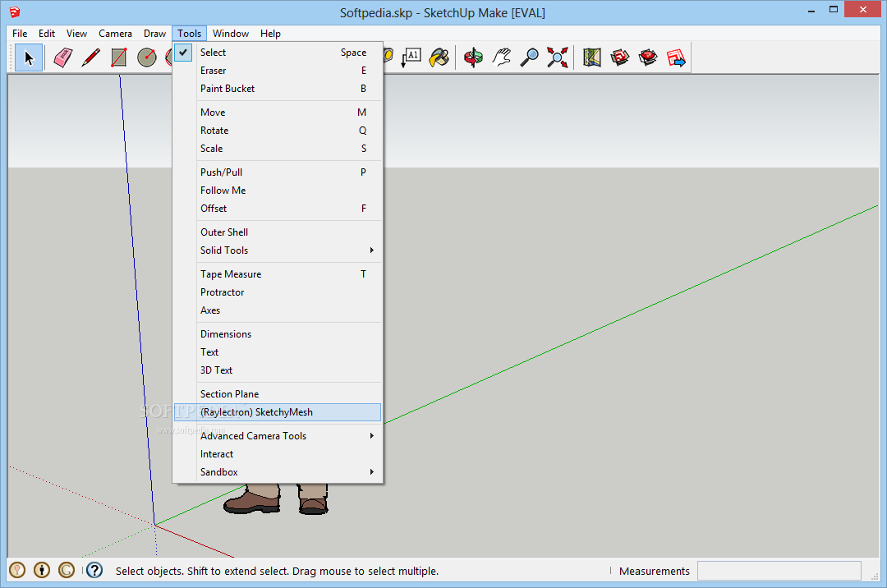The image size is (887, 588).
Task: Click the Text label tool icon (A1)
Action: point(411,57)
